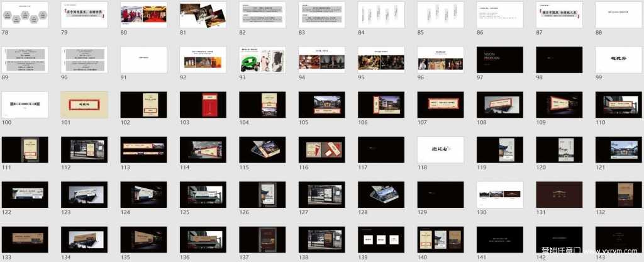Select slide 115 with the tilted brochure mockup

tap(262, 149)
